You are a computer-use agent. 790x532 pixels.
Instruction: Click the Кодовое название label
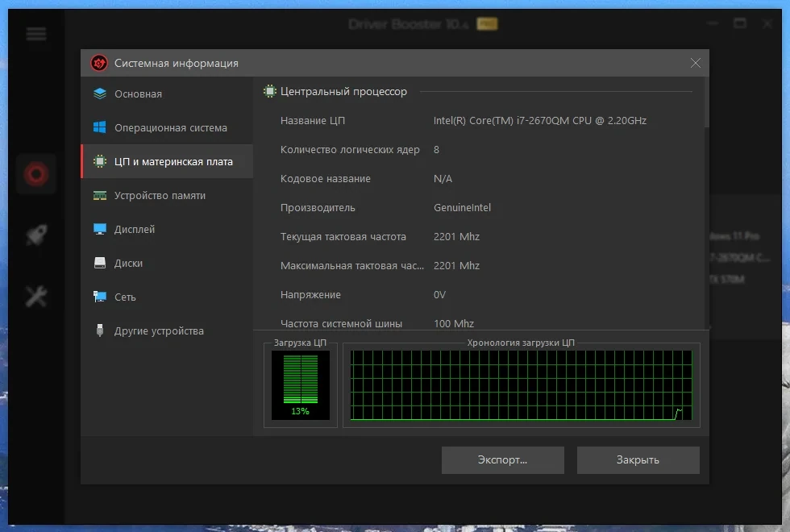pos(325,178)
